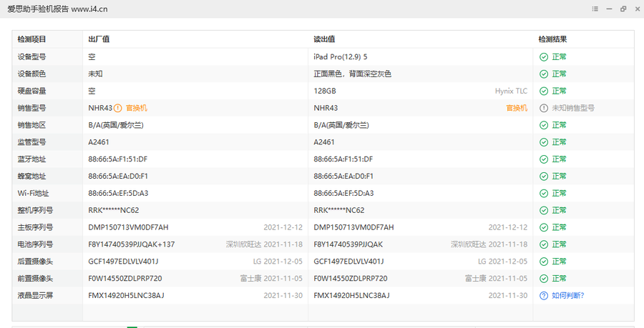Select A2461 in the 出厂值 column

pos(99,142)
